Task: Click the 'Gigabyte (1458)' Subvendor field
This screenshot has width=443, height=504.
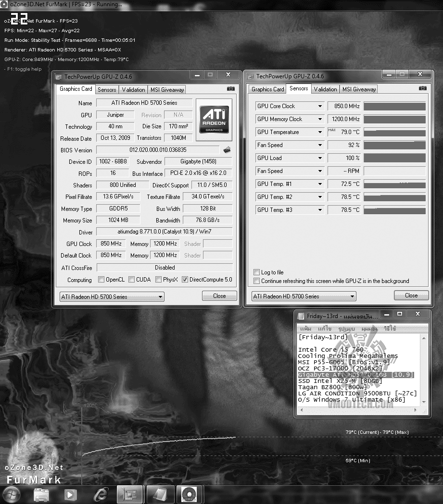Action: coord(199,161)
